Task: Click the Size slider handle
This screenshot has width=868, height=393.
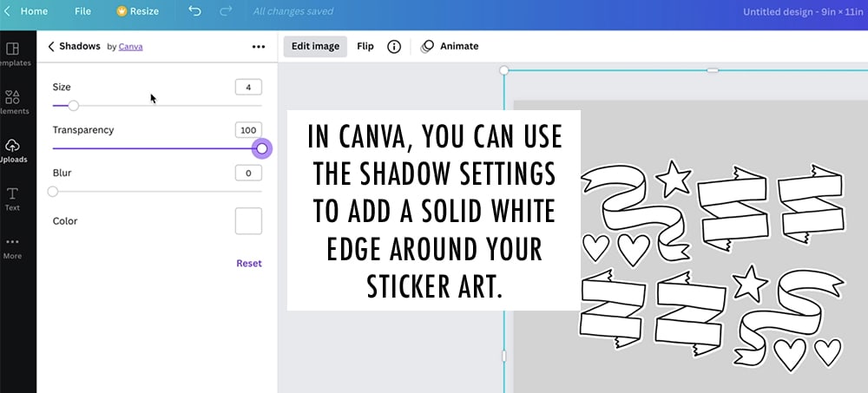Action: click(73, 106)
